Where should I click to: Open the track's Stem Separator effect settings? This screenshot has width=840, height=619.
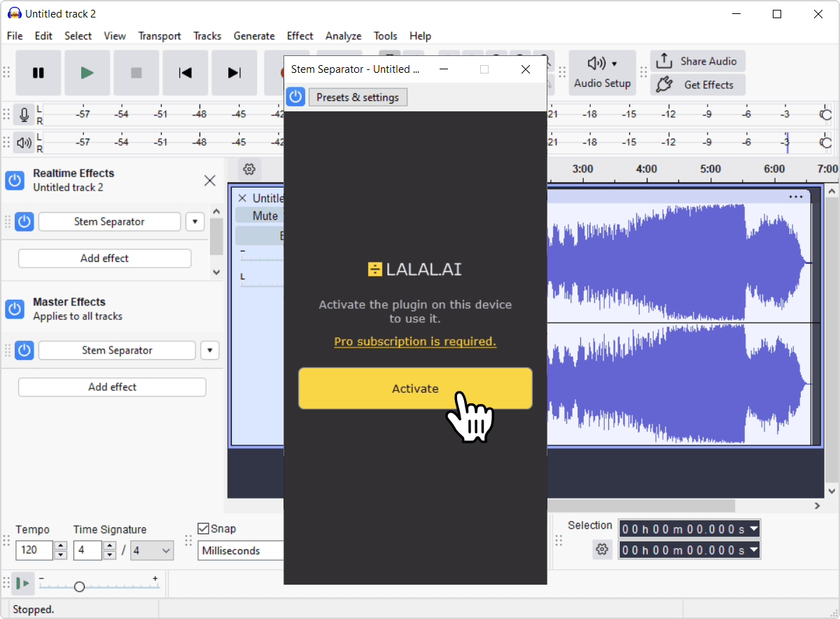coord(109,222)
